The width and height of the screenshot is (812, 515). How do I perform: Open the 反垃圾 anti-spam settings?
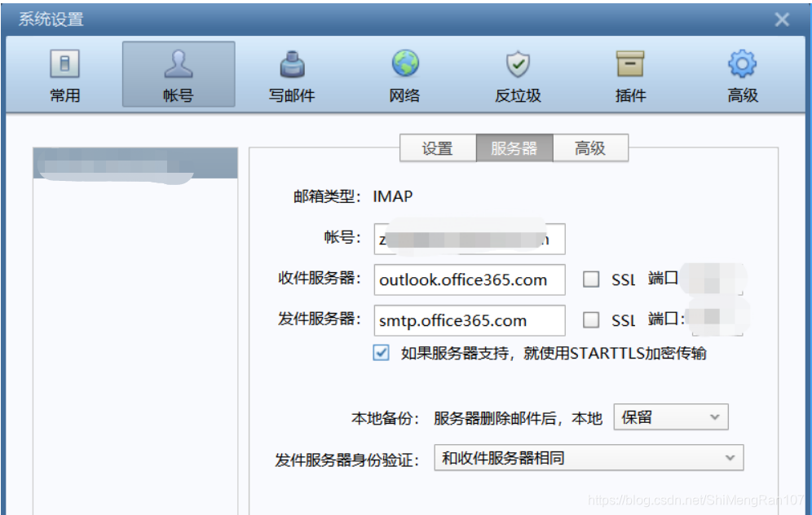[518, 74]
